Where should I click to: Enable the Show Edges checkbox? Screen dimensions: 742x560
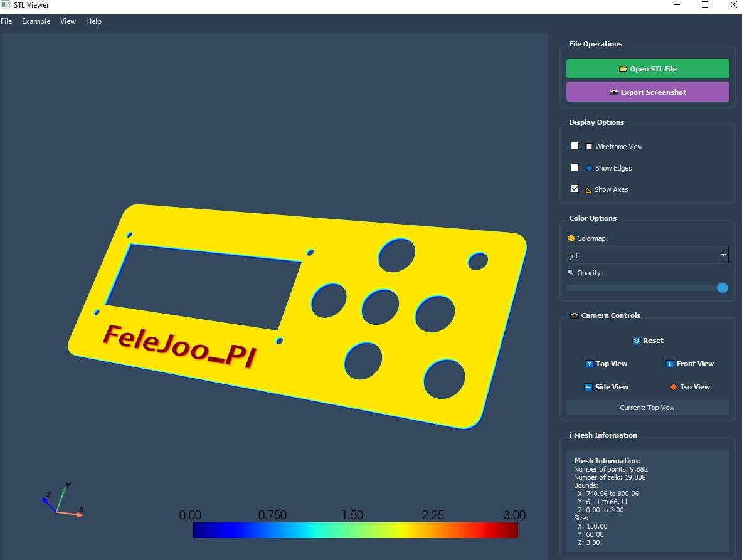click(575, 167)
